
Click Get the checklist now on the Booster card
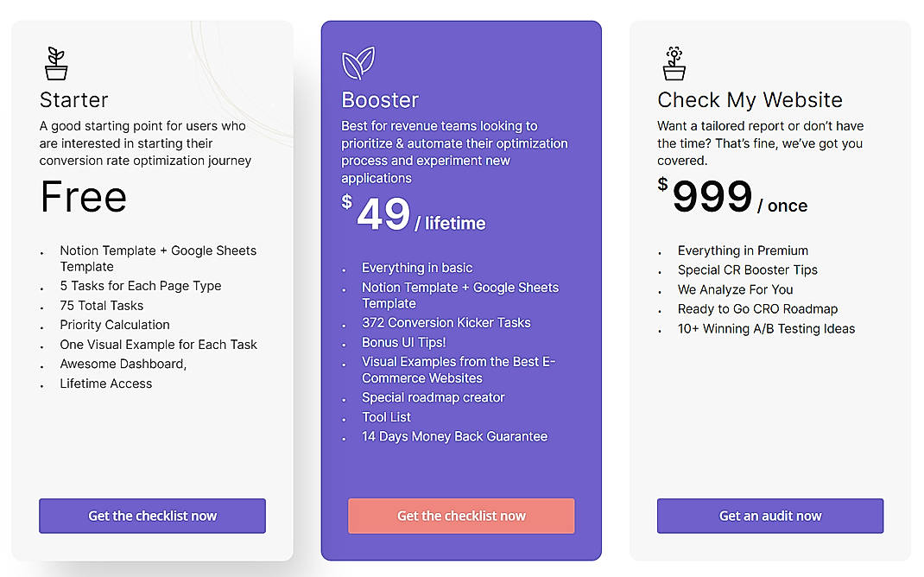(461, 516)
